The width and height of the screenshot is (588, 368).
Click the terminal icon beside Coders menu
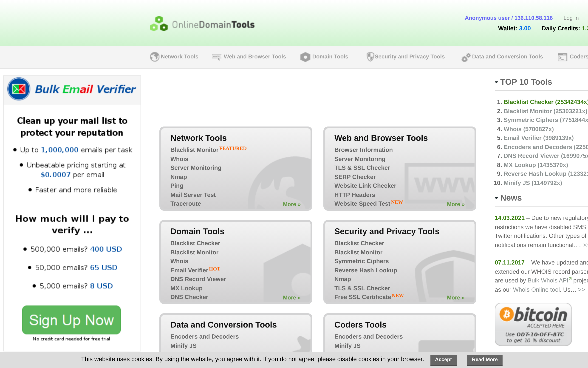click(x=562, y=57)
